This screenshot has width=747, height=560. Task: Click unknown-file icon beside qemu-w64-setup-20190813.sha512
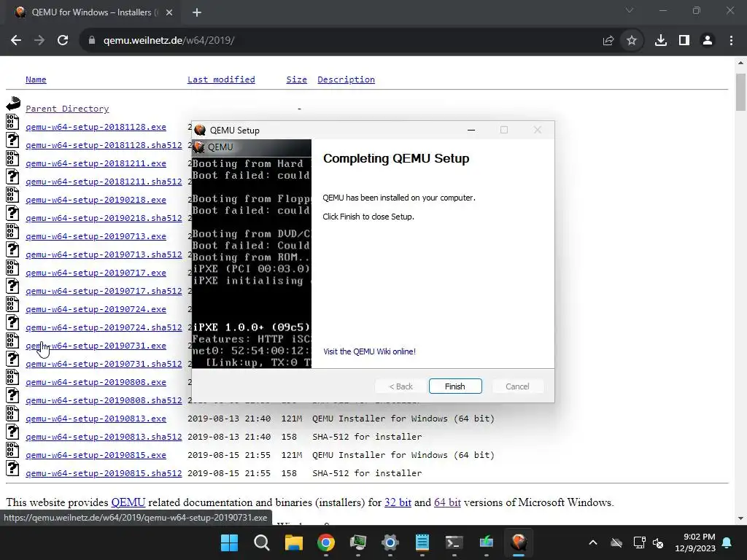(13, 432)
